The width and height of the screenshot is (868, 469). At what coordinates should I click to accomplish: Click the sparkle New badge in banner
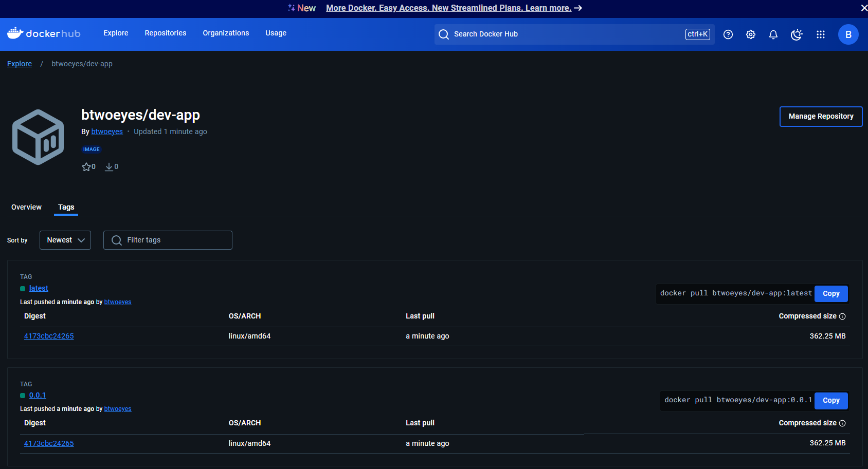click(x=302, y=8)
